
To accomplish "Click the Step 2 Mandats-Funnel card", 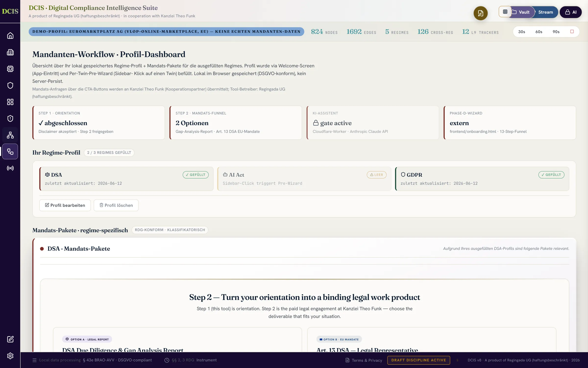I will tap(236, 123).
